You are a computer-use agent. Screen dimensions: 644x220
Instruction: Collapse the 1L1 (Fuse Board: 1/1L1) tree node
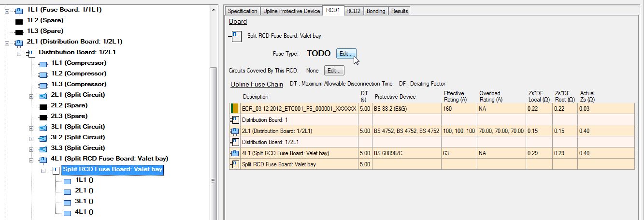tap(7, 11)
